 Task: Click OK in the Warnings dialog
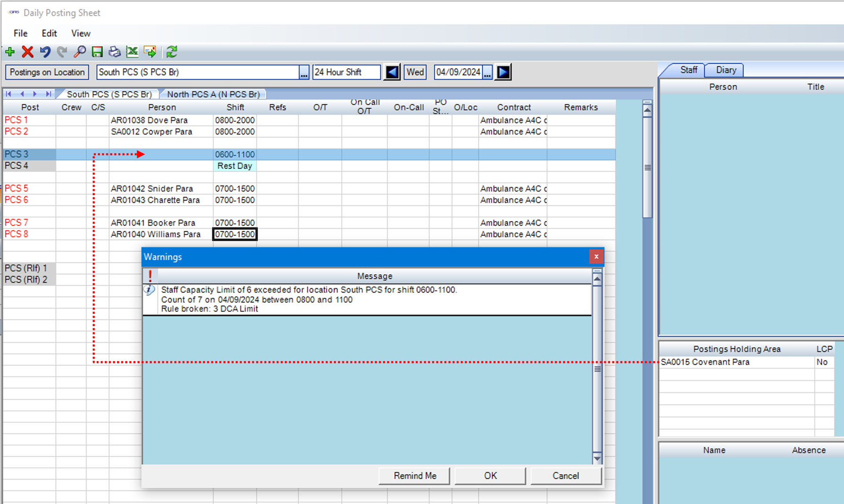[x=490, y=475]
